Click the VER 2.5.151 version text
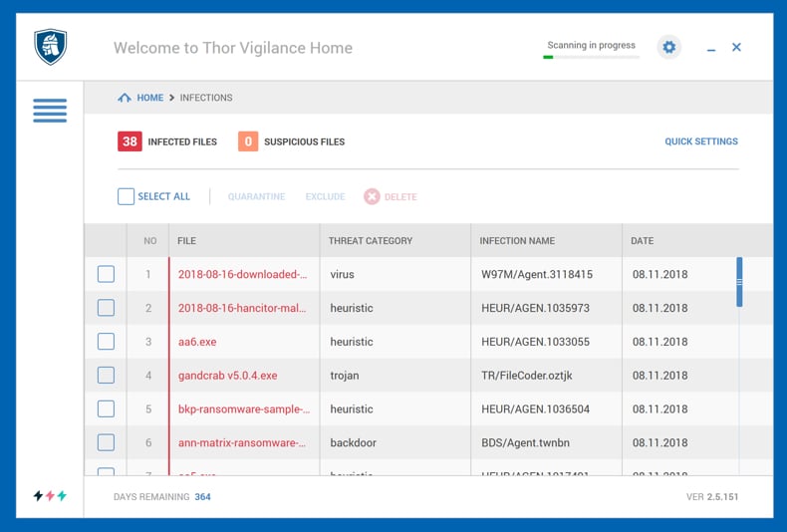The height and width of the screenshot is (532, 787). click(x=712, y=497)
